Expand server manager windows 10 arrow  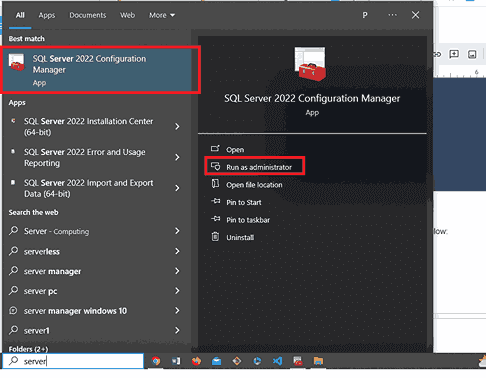tap(177, 311)
